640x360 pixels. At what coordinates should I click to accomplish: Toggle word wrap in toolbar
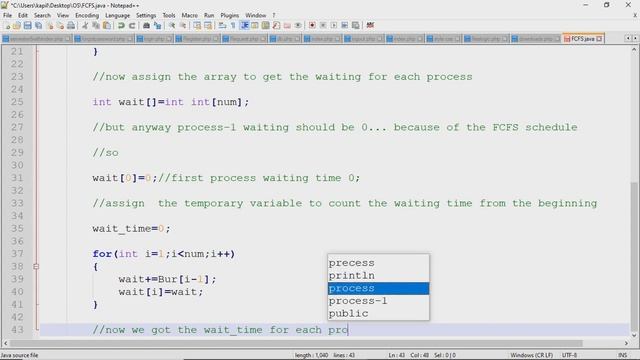222,25
